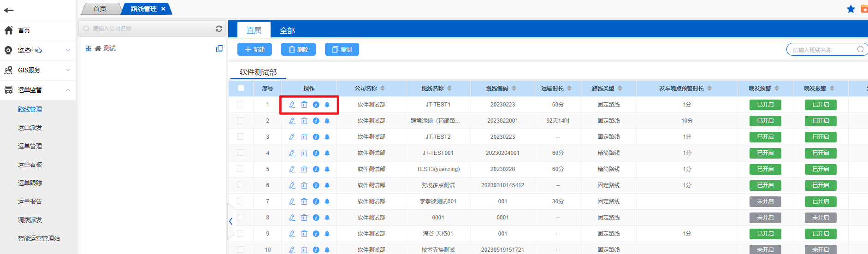Click the bell icon for 跨境多点测试
Screen dimensions: 868x254
pos(327,185)
